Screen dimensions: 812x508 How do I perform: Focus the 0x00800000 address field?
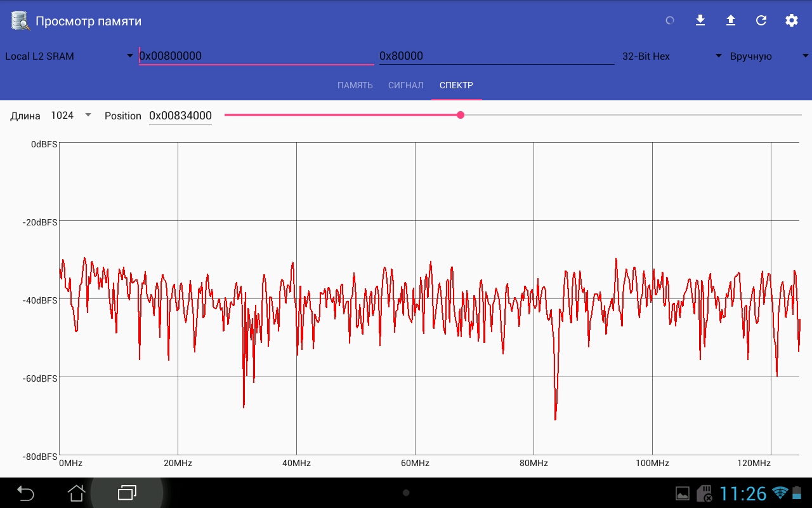point(256,56)
